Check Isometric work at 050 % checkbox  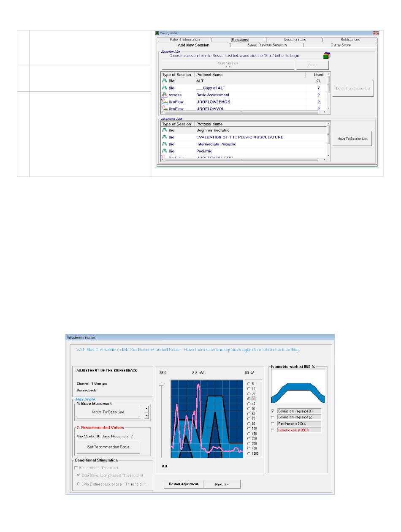click(x=273, y=430)
